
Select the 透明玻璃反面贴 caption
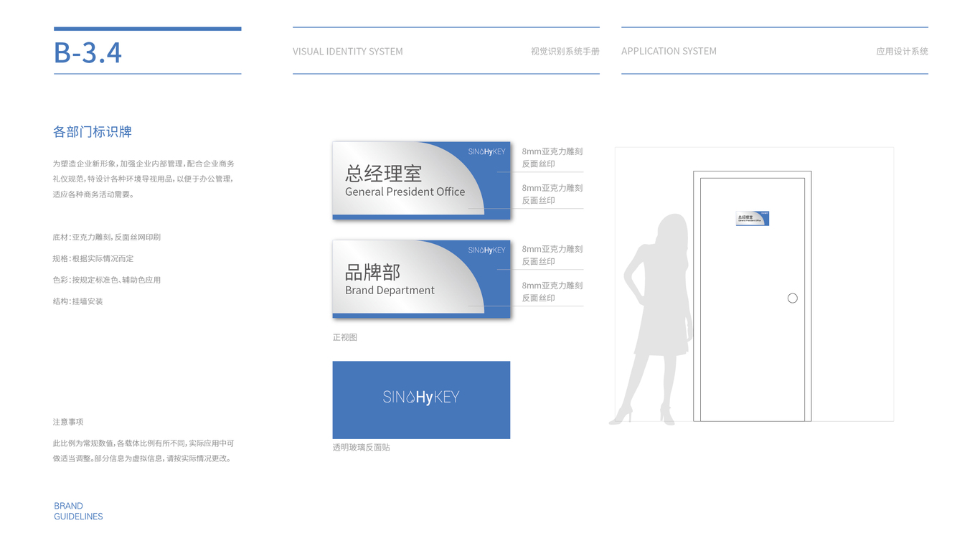pyautogui.click(x=361, y=447)
